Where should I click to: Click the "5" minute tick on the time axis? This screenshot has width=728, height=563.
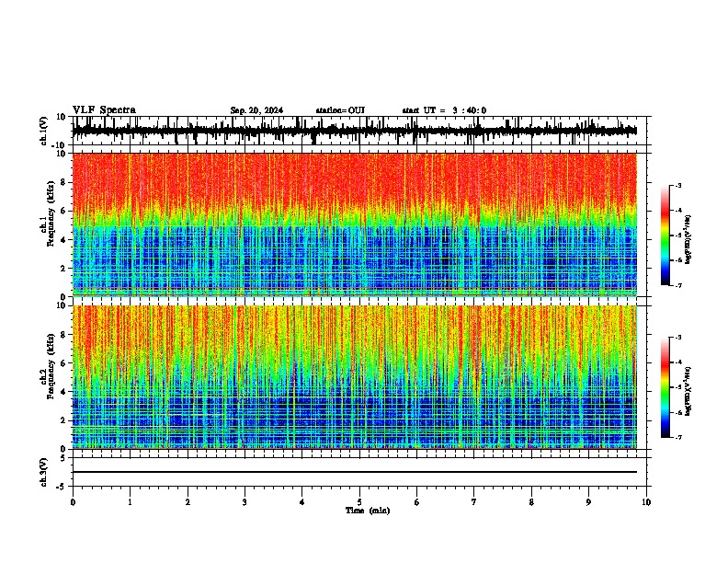(x=359, y=502)
